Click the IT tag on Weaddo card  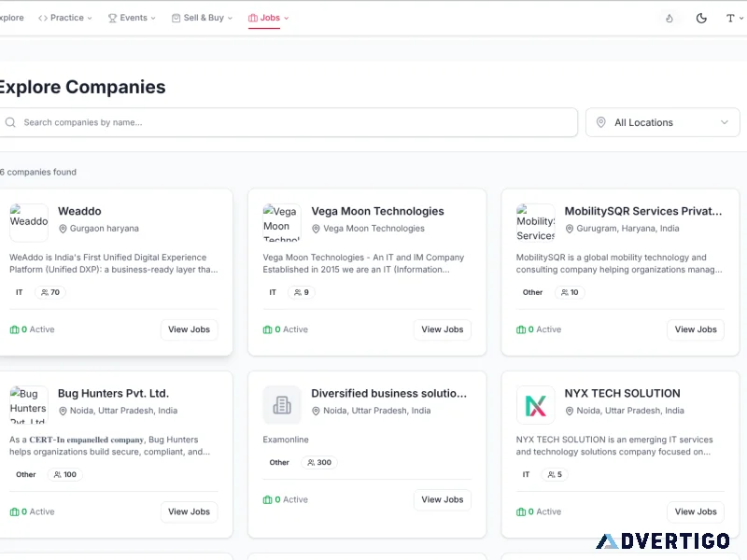19,292
